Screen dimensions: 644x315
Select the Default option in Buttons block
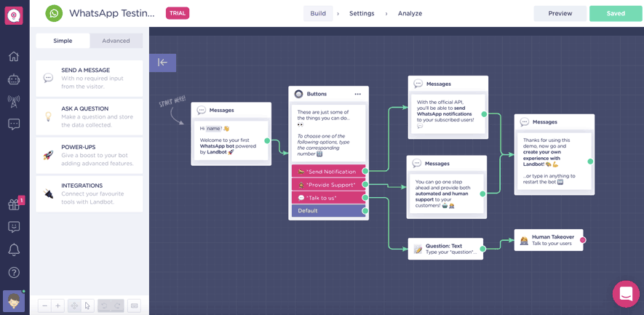pyautogui.click(x=328, y=211)
